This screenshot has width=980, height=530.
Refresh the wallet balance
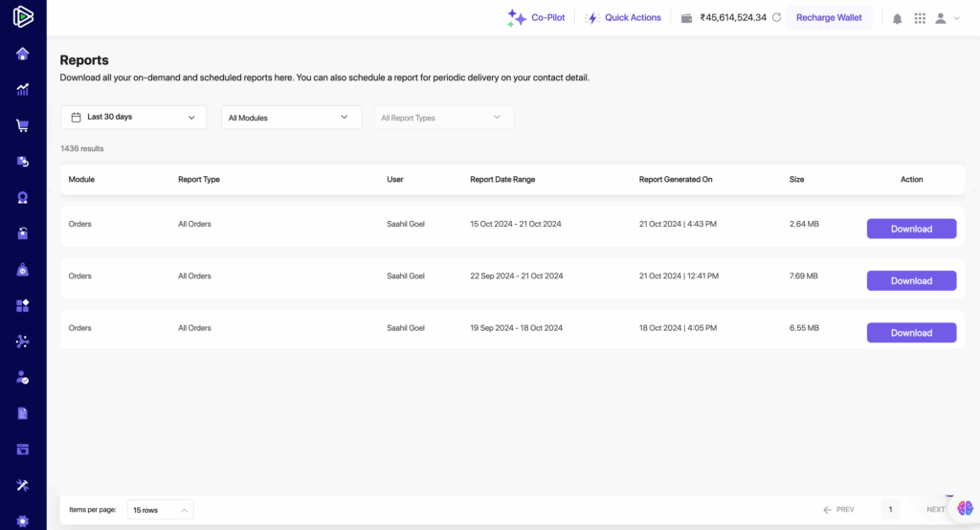click(776, 17)
